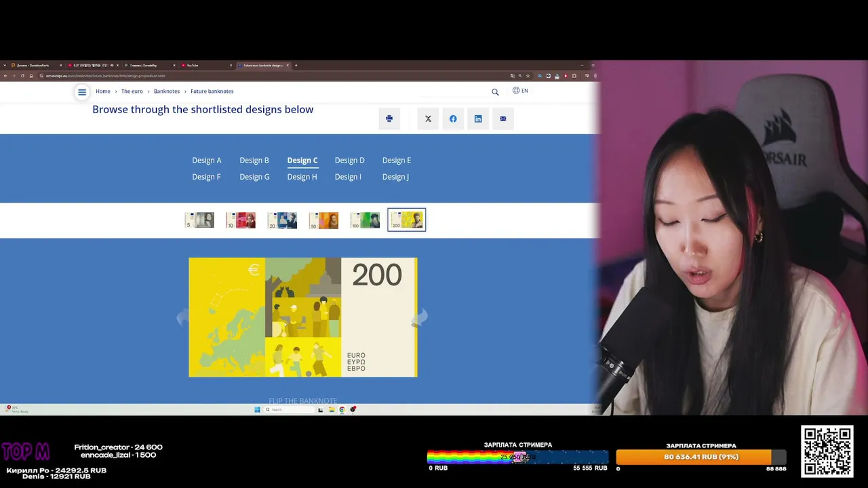Switch to Design B tab
Image resolution: width=868 pixels, height=488 pixels.
click(x=254, y=161)
